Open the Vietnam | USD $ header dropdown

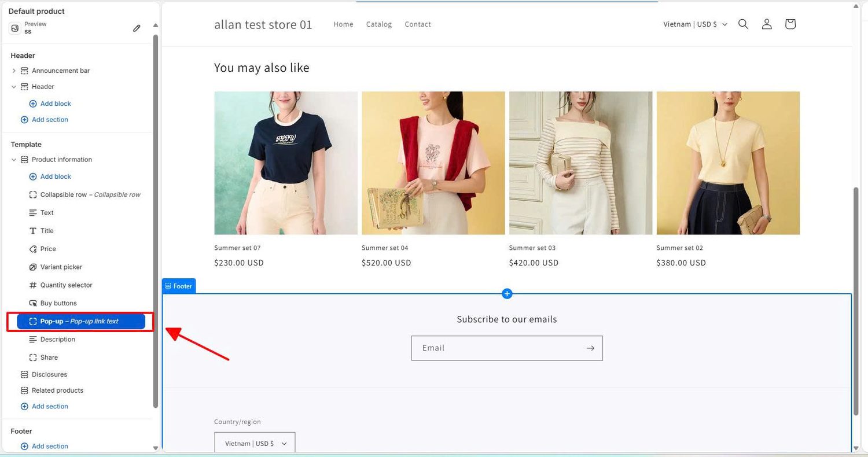[695, 24]
